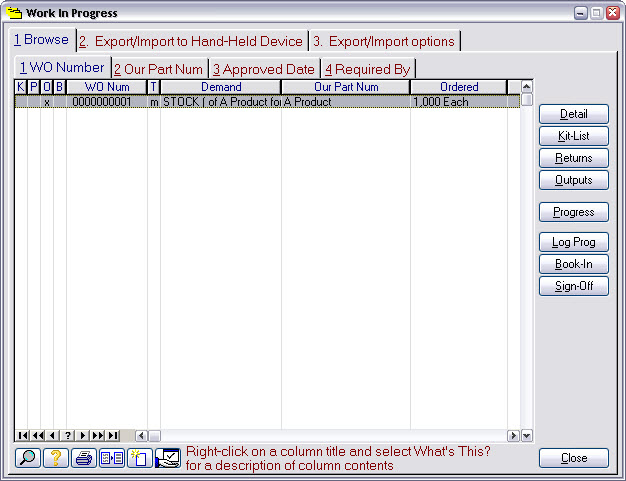Click horizontal scrollbar left arrow
The height and width of the screenshot is (481, 626).
coord(141,435)
